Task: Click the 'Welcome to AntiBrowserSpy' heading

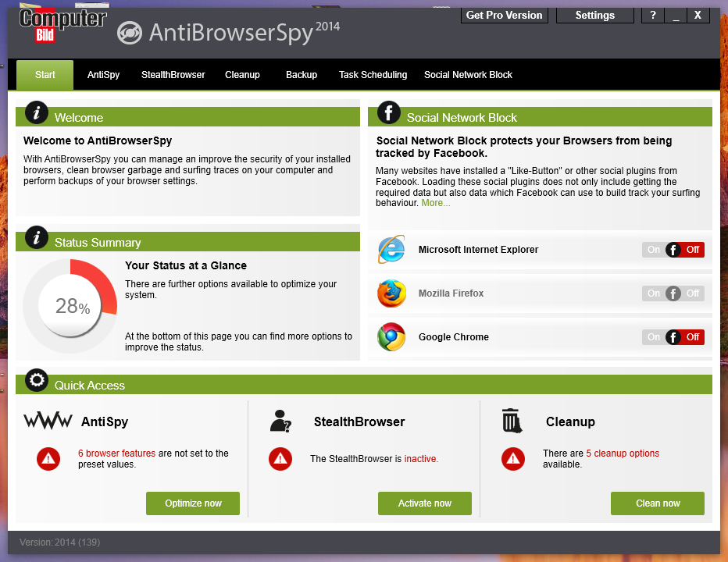Action: point(98,140)
